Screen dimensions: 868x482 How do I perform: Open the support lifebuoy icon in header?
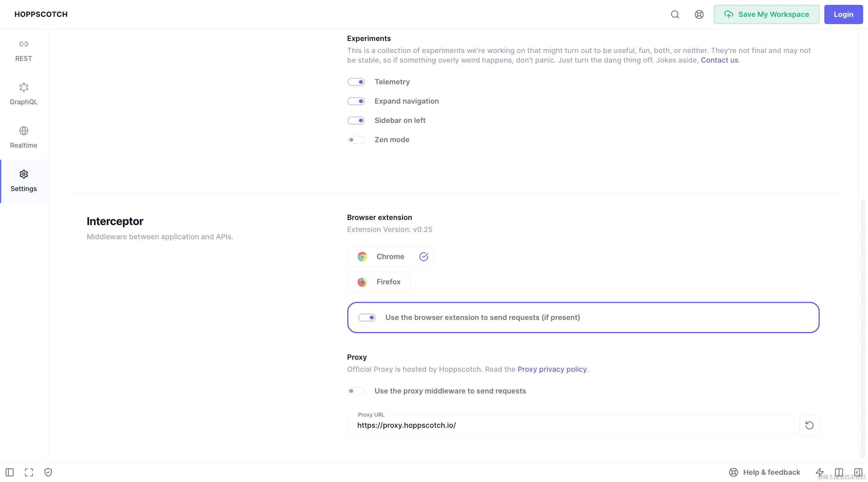[699, 14]
